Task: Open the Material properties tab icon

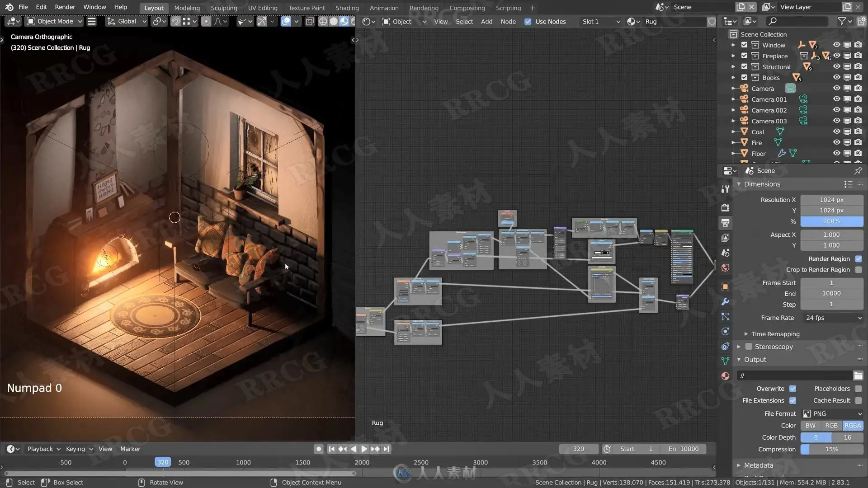Action: 725,376
